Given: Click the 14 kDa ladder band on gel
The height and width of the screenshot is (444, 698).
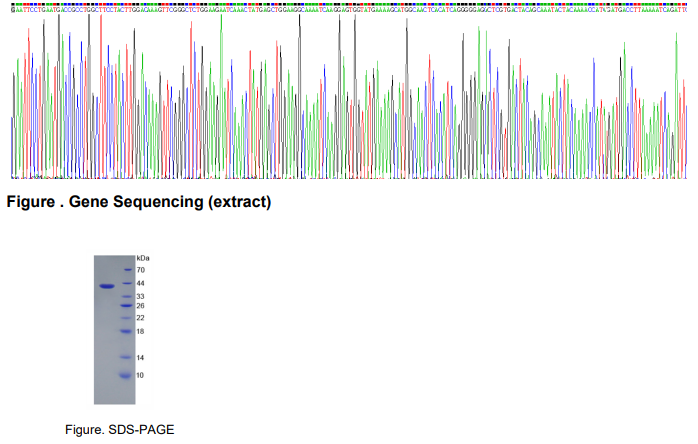Looking at the screenshot, I should click(125, 357).
